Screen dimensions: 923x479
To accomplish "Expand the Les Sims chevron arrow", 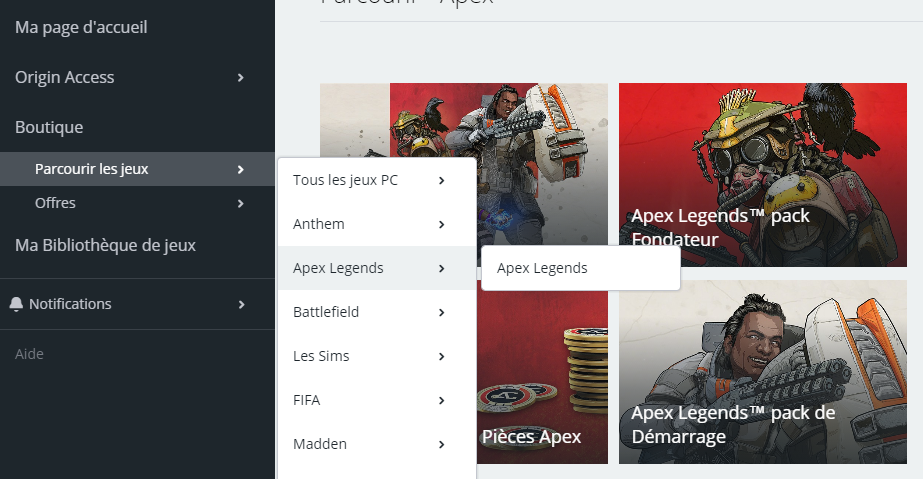I will [441, 357].
